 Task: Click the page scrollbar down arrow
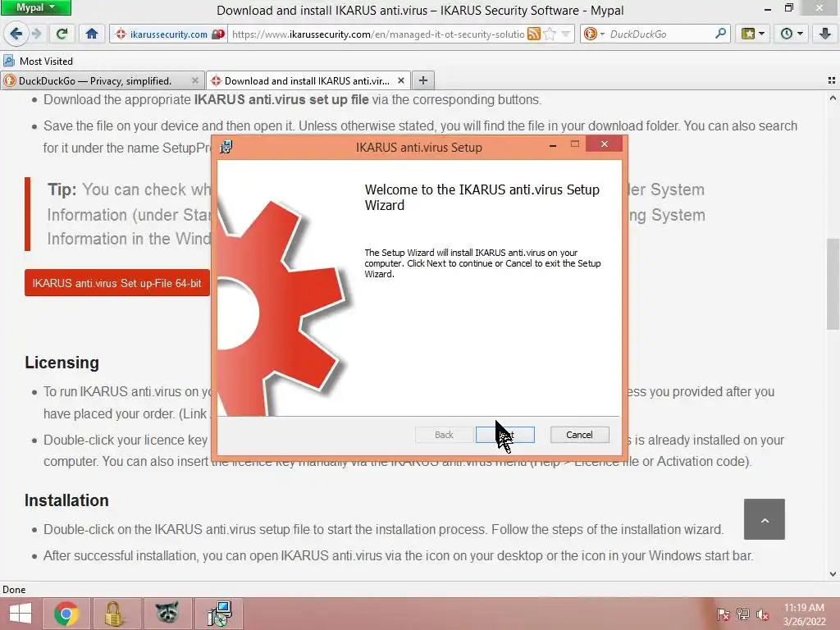(x=833, y=573)
